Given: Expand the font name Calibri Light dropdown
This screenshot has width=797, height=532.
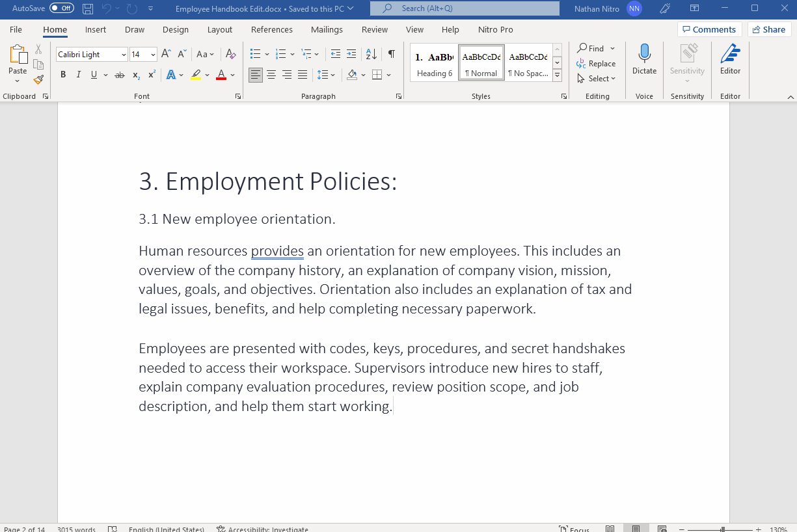Looking at the screenshot, I should coord(123,55).
